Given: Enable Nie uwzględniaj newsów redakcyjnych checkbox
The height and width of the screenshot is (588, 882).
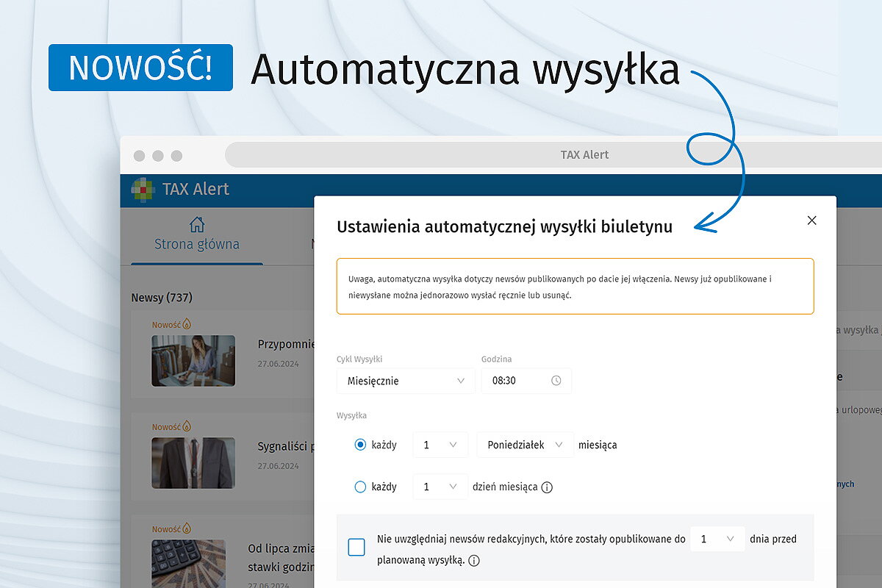Looking at the screenshot, I should point(356,548).
